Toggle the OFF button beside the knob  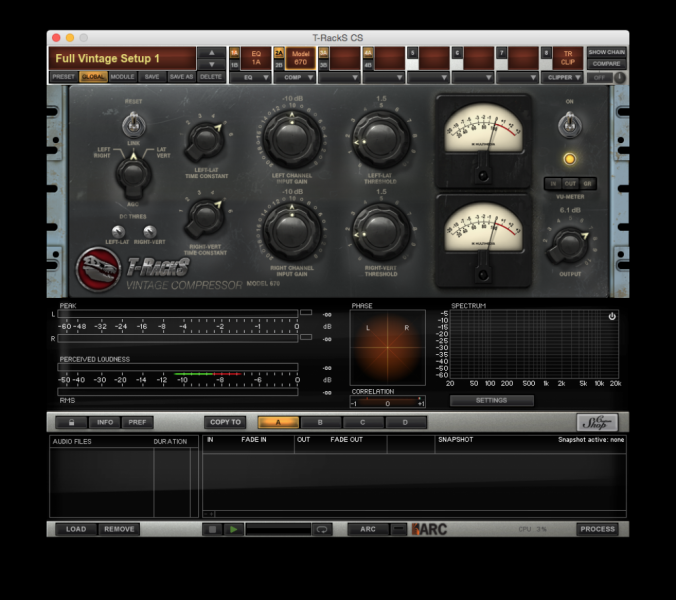tap(600, 78)
